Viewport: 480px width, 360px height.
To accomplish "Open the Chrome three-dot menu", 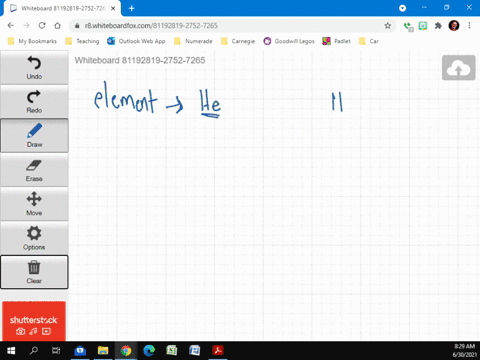I will (x=469, y=26).
